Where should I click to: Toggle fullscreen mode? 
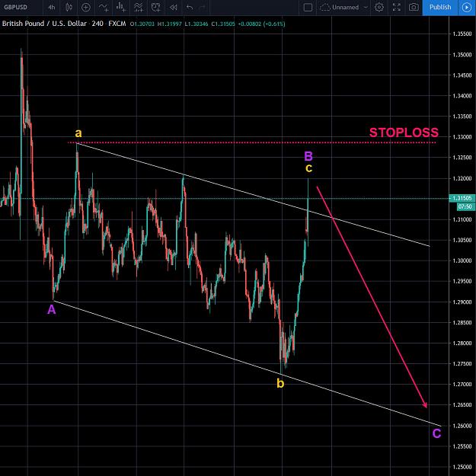[x=397, y=8]
